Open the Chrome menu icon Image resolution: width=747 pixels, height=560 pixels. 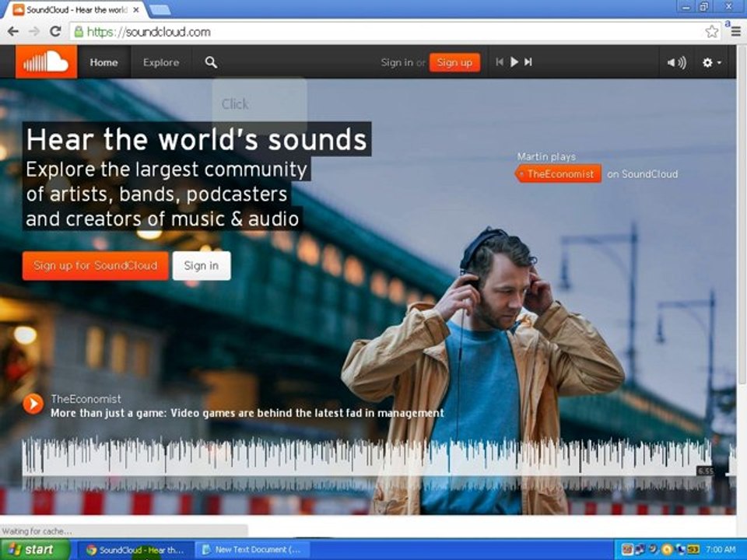coord(736,32)
